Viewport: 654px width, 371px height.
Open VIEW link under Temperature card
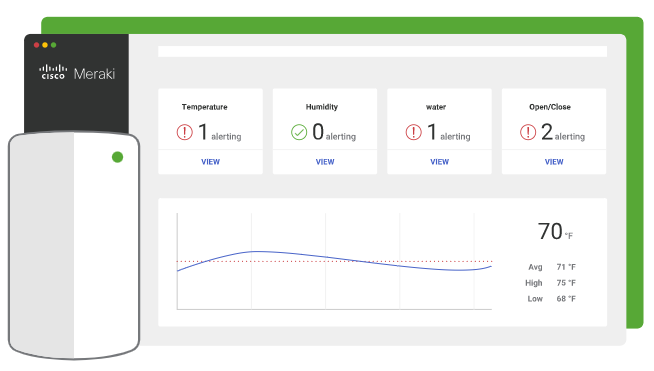pos(210,162)
